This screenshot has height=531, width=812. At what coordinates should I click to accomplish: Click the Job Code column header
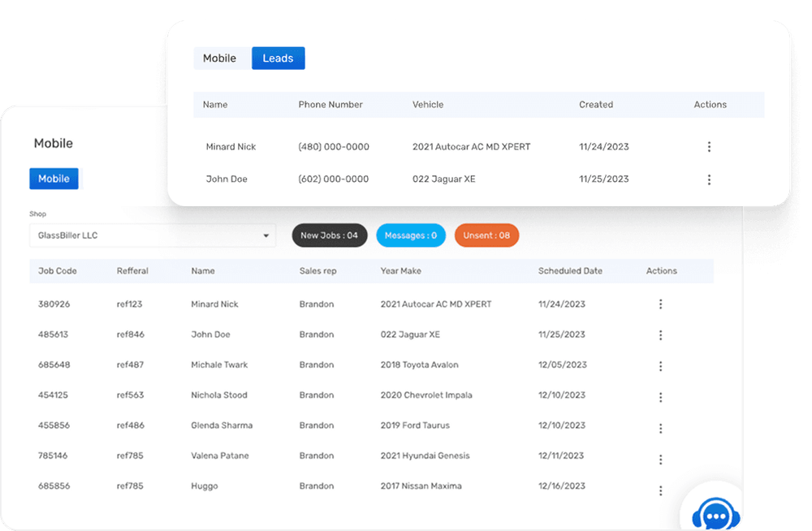click(x=57, y=271)
